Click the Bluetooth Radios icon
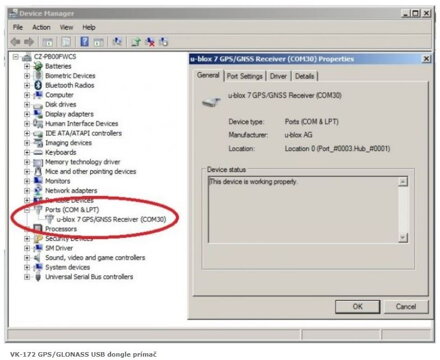Screen dimensions: 440x360 coord(38,85)
